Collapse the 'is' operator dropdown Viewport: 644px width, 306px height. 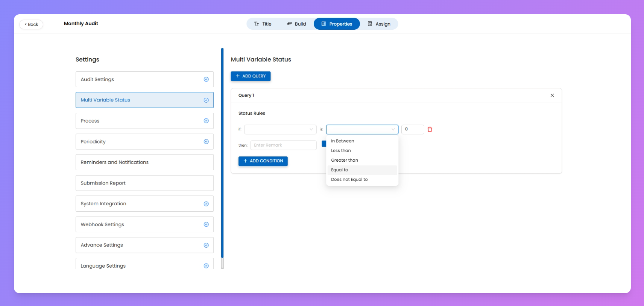click(x=362, y=129)
